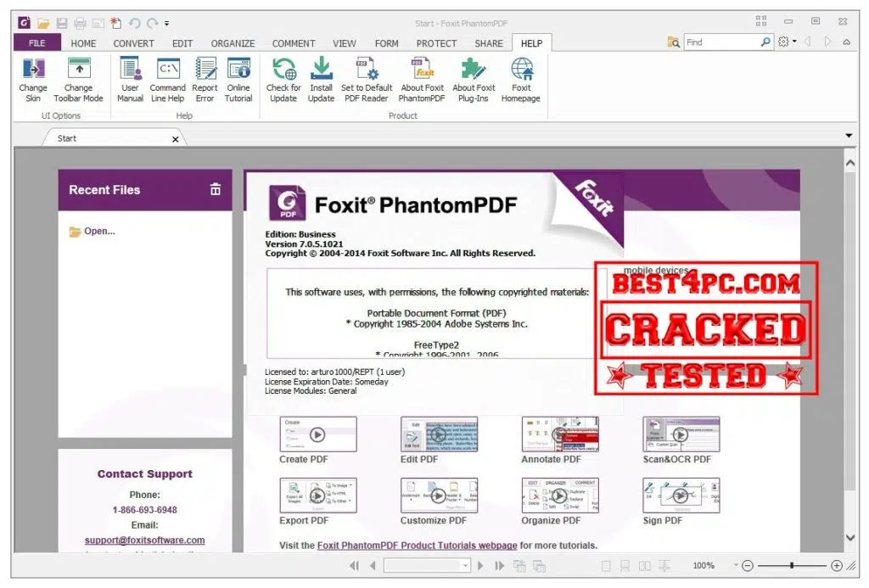Open the tab list dropdown arrow

pyautogui.click(x=849, y=136)
